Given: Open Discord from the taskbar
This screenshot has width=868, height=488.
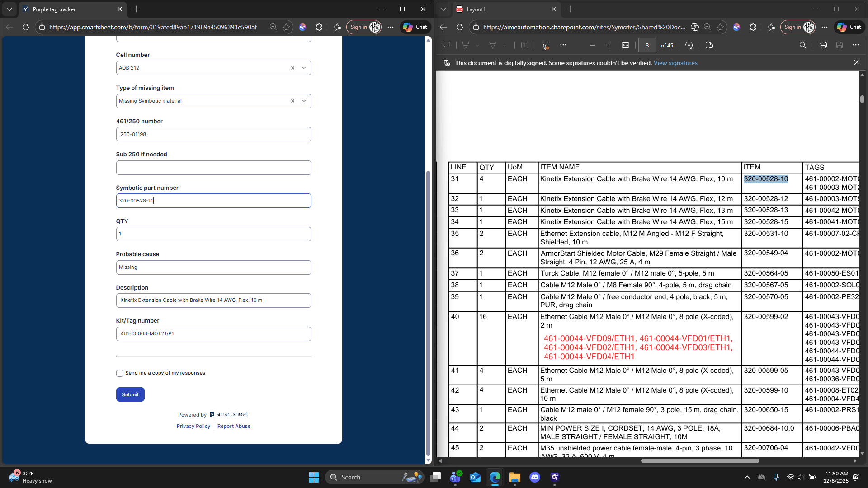Looking at the screenshot, I should pyautogui.click(x=534, y=477).
